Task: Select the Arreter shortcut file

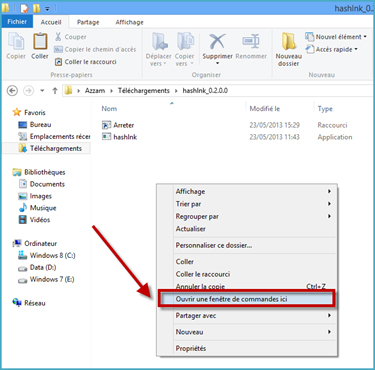Action: point(118,125)
